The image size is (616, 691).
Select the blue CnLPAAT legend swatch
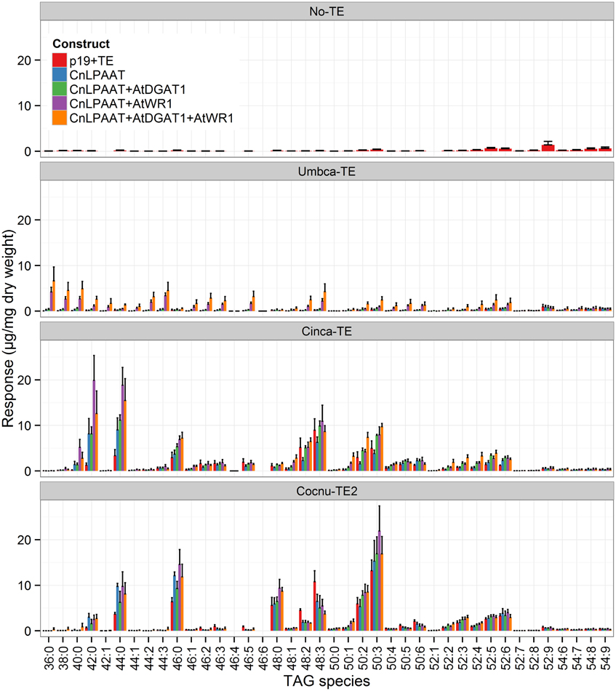60,75
